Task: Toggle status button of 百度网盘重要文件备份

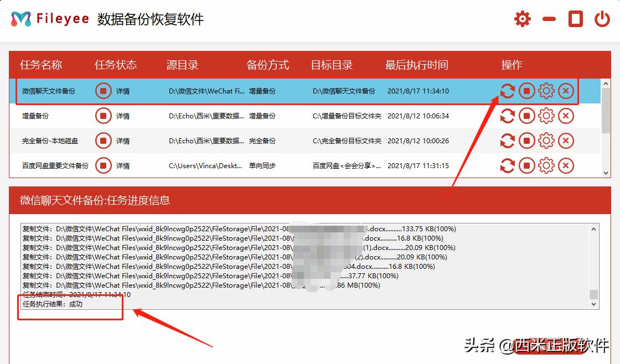Action: tap(103, 165)
